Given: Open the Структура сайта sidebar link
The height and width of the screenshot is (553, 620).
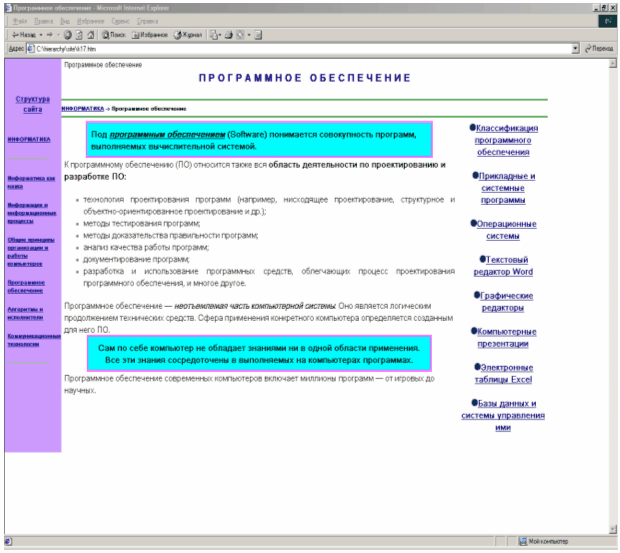Looking at the screenshot, I should [x=32, y=104].
